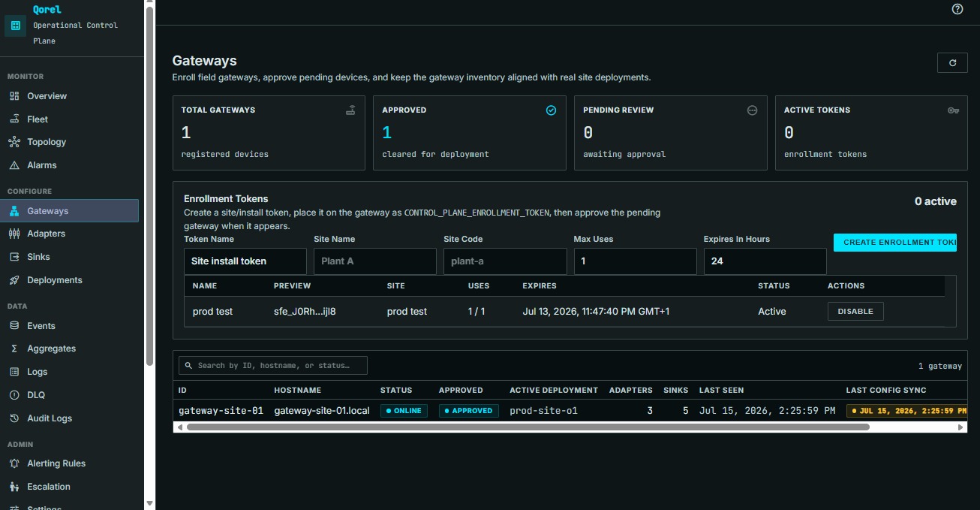Click the Topology sidebar icon

[x=14, y=142]
